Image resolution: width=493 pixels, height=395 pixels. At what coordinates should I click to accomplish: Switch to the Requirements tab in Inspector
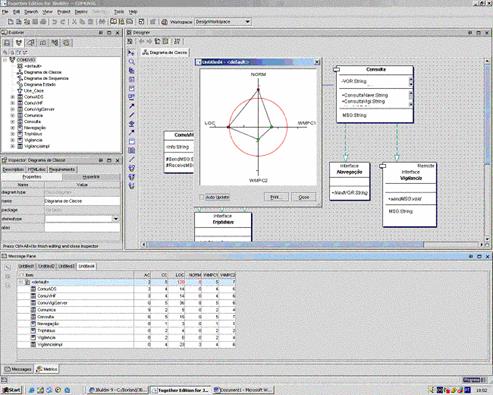click(62, 169)
